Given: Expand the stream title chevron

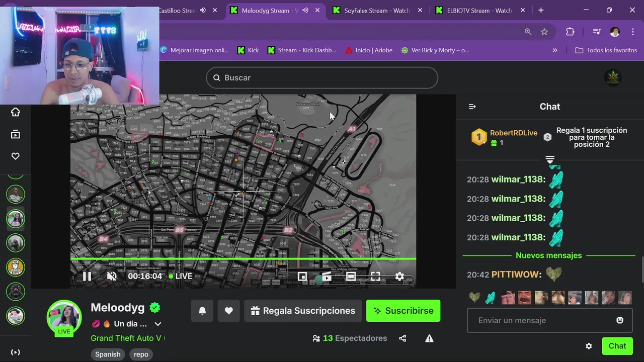Looking at the screenshot, I should click(x=158, y=324).
